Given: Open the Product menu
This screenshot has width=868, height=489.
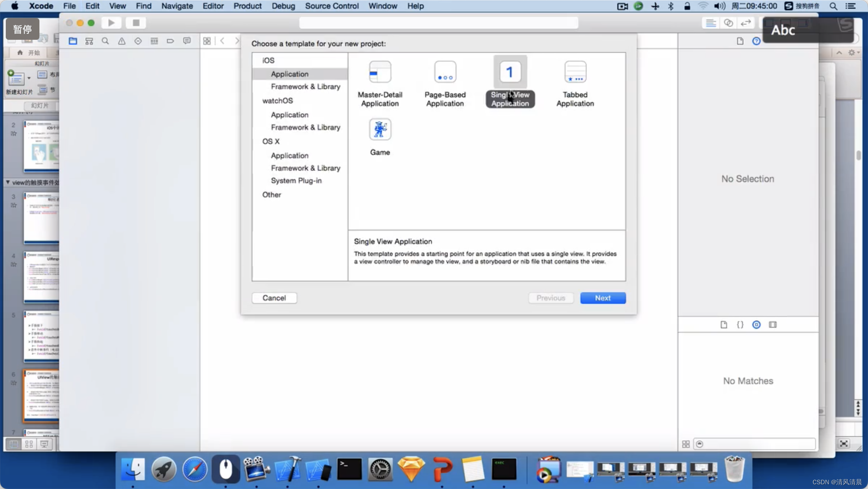Looking at the screenshot, I should (x=247, y=6).
